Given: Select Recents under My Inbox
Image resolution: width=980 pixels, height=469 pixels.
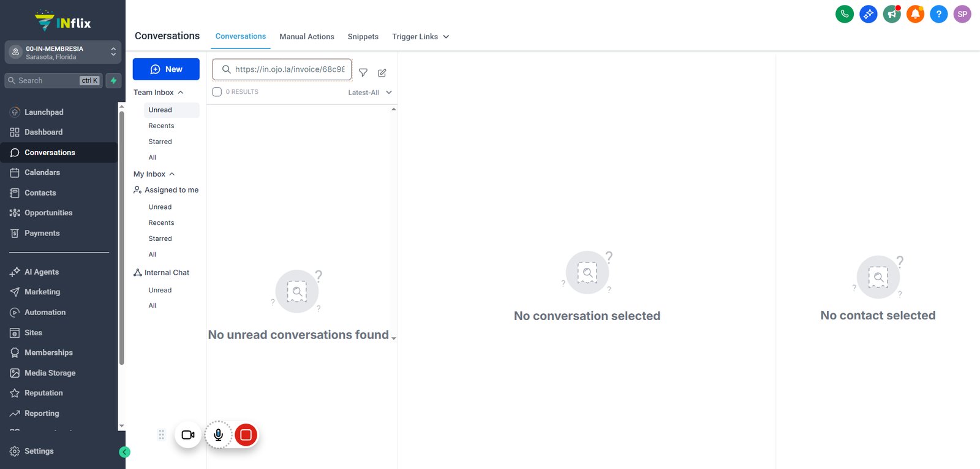Looking at the screenshot, I should click(161, 223).
